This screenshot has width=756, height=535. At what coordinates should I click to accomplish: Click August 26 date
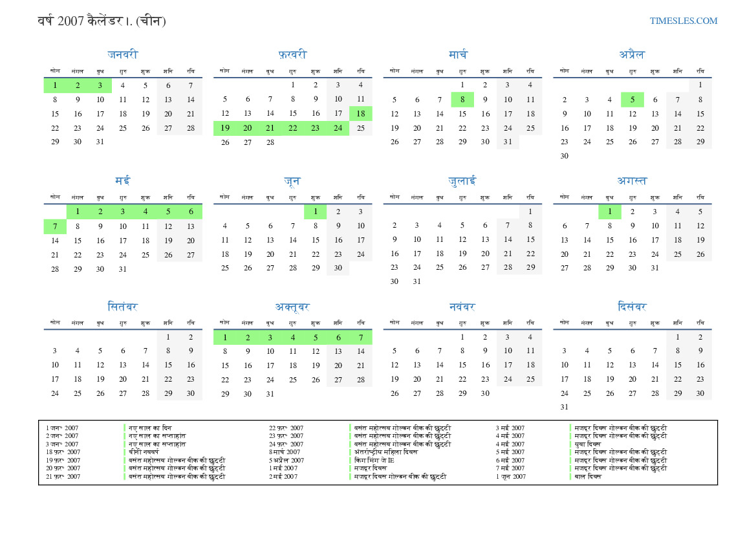(x=700, y=254)
